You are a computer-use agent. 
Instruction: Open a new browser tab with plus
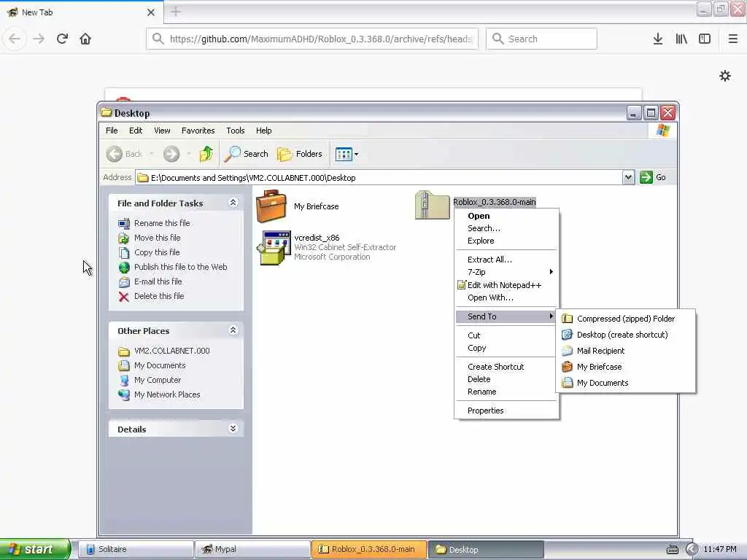point(176,12)
